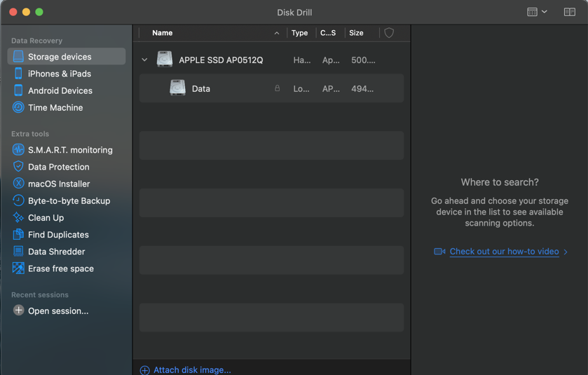Click the Type column header
The width and height of the screenshot is (588, 375).
pos(299,33)
